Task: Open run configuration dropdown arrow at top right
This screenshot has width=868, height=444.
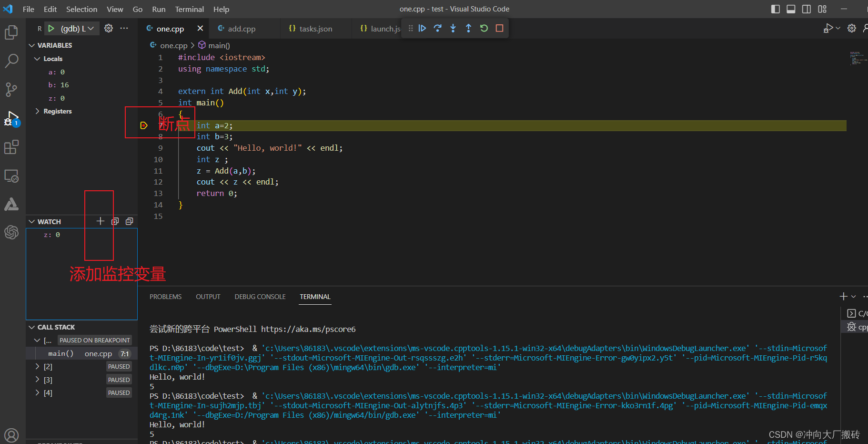Action: [x=838, y=28]
